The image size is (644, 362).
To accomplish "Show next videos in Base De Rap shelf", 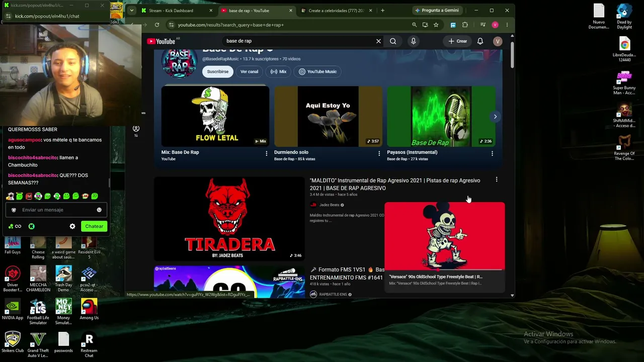I will coord(495,117).
